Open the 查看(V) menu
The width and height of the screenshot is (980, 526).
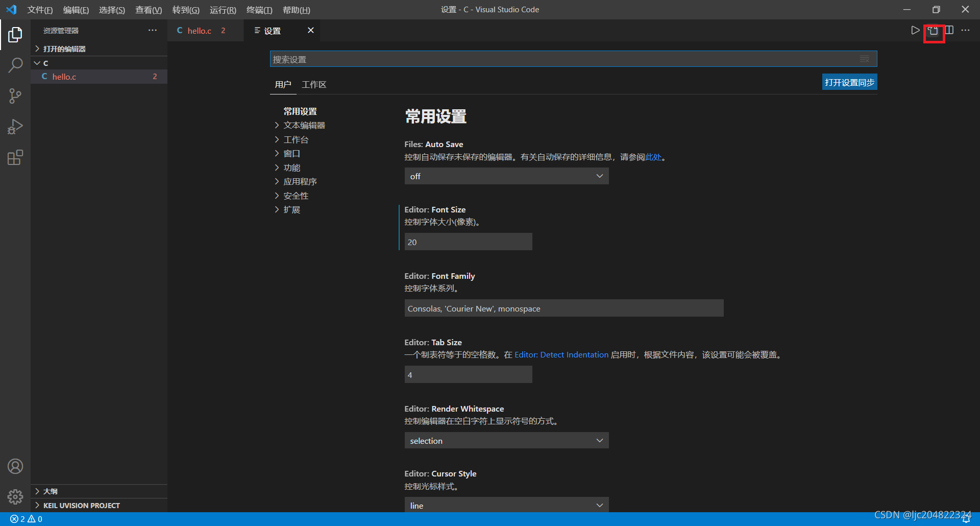149,10
